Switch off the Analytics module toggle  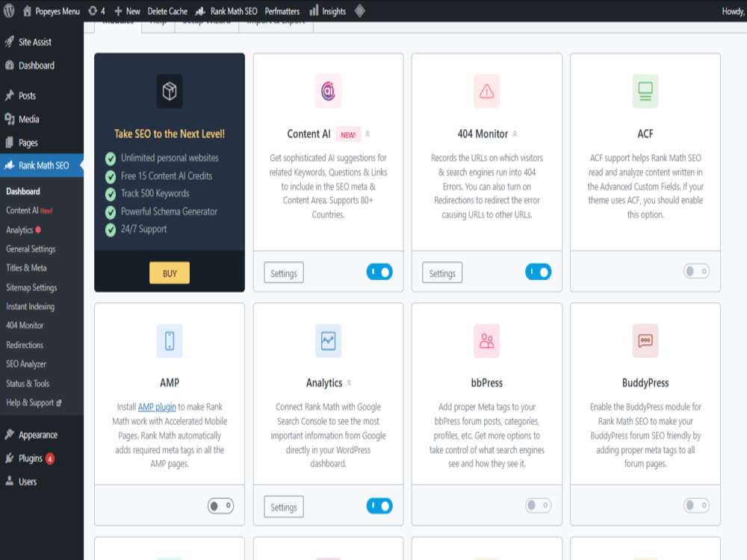[x=379, y=505]
